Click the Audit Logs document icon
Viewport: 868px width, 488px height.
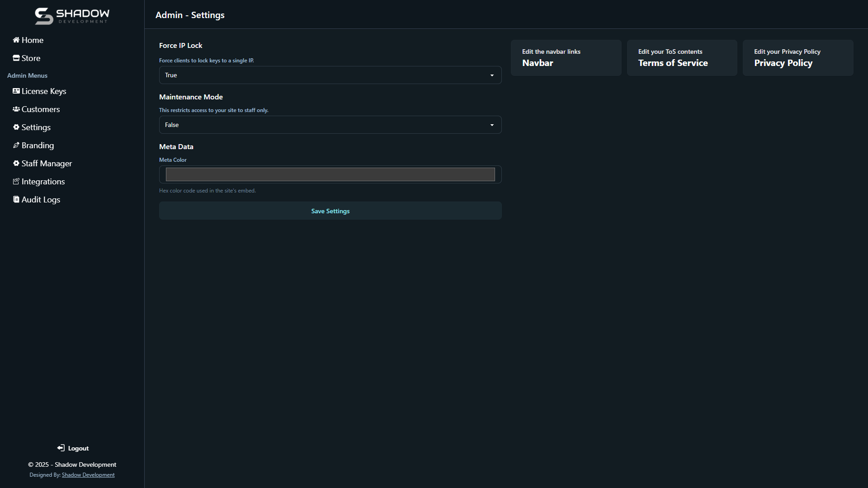coord(16,199)
